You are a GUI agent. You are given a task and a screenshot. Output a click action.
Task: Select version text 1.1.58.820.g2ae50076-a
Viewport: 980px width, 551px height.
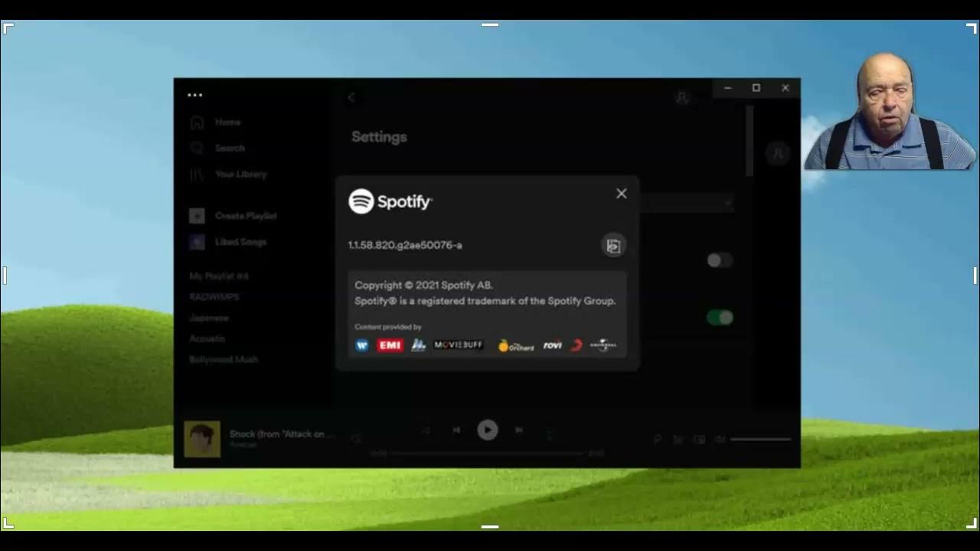pos(405,245)
